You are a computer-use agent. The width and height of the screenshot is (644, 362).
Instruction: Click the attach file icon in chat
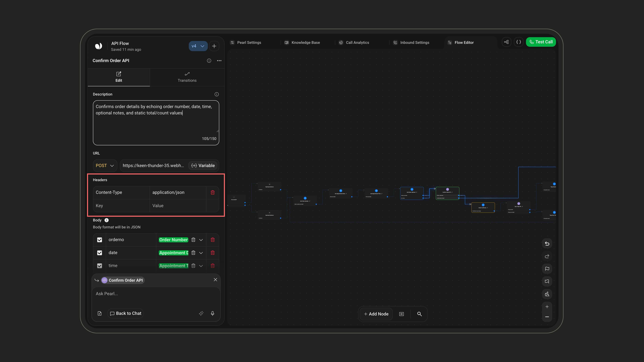(99, 313)
